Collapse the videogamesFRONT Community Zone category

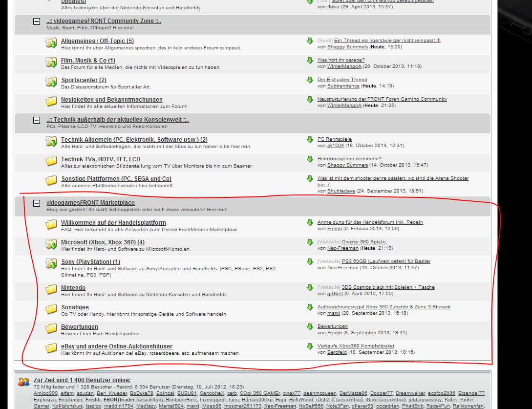coord(36,22)
